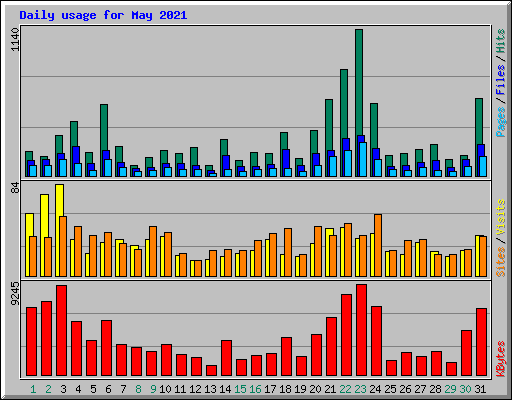Viewport: 512px width, 400px height.
Task: Click the tallest green hits bar for day 23
Action: click(359, 82)
